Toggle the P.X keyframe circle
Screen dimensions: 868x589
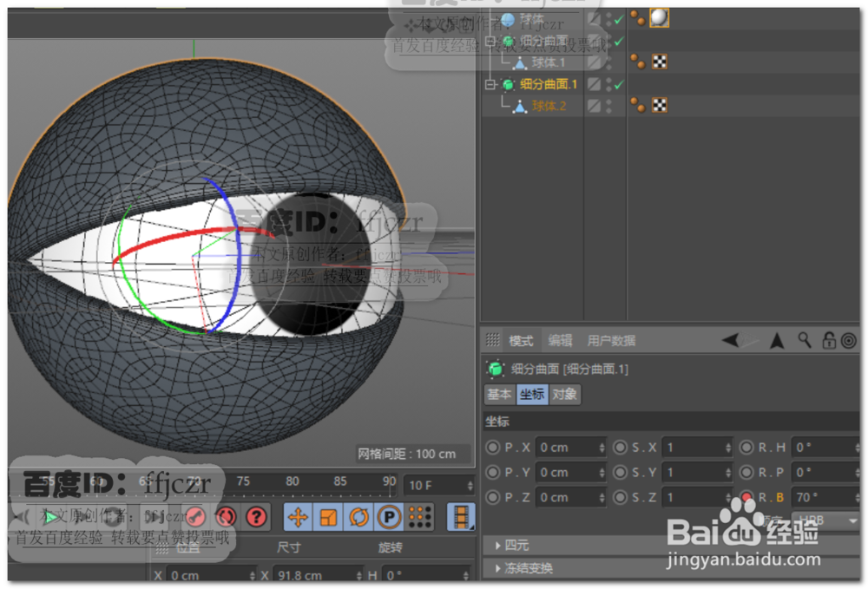click(492, 447)
